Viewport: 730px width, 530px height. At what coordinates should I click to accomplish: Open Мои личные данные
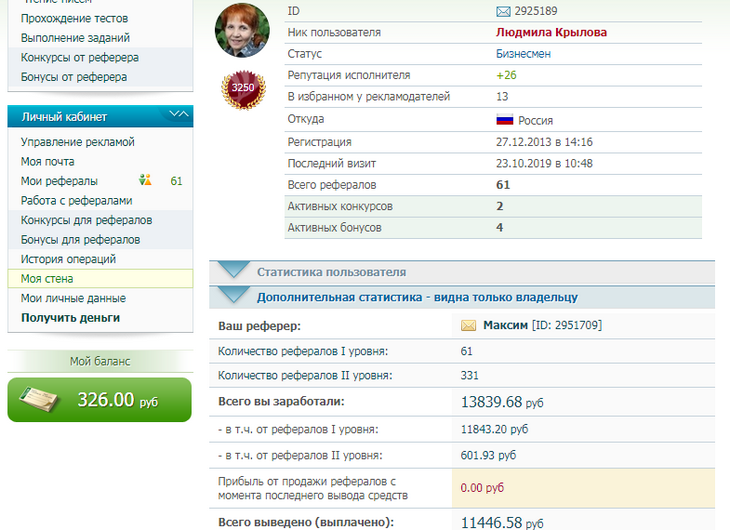73,298
